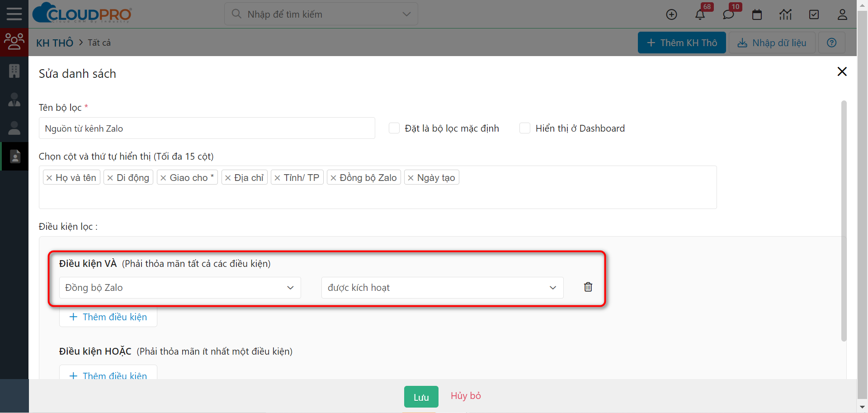Click the Thêm KH Thô button
Image resolution: width=868 pixels, height=413 pixels.
click(682, 43)
